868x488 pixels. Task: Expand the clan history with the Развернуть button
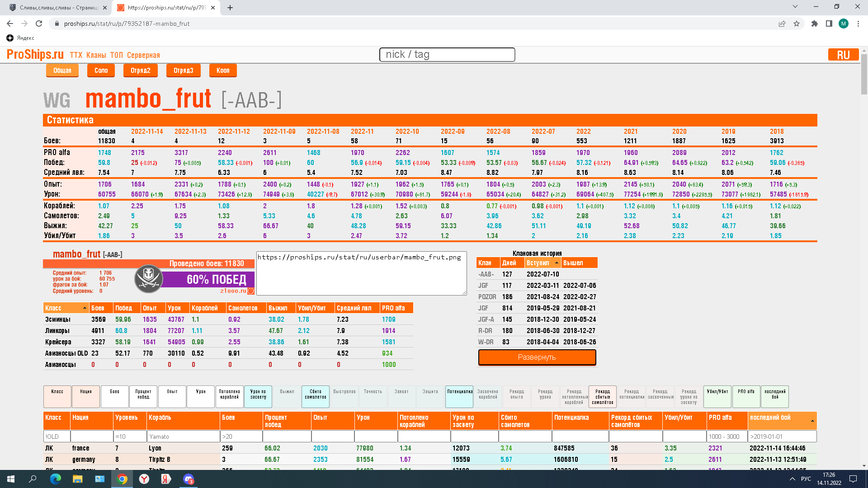point(537,357)
